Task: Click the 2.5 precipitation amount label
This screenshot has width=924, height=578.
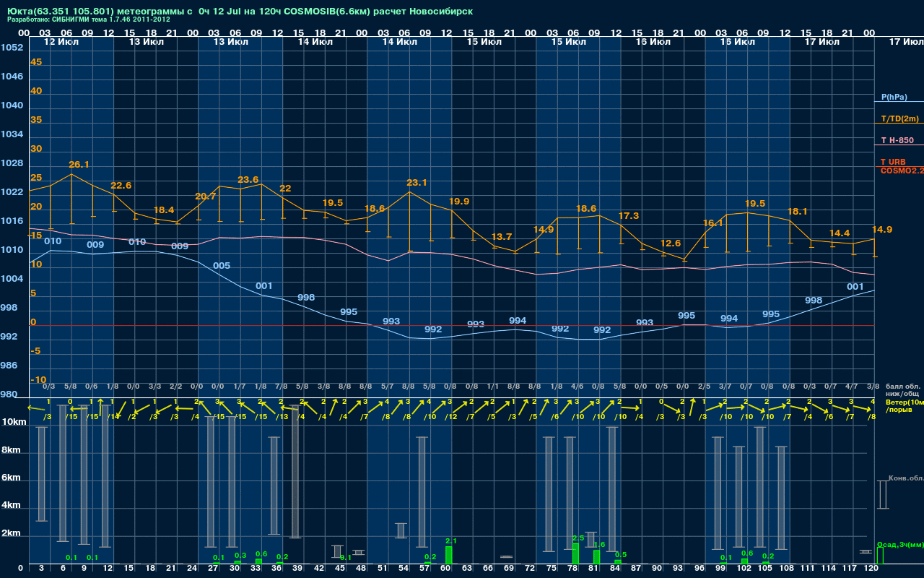Action: coord(577,538)
